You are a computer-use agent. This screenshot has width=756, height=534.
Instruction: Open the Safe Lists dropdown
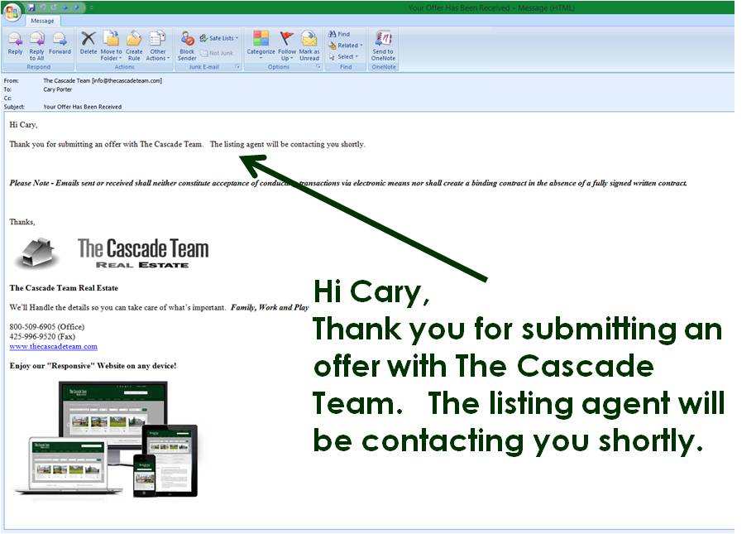pyautogui.click(x=220, y=38)
